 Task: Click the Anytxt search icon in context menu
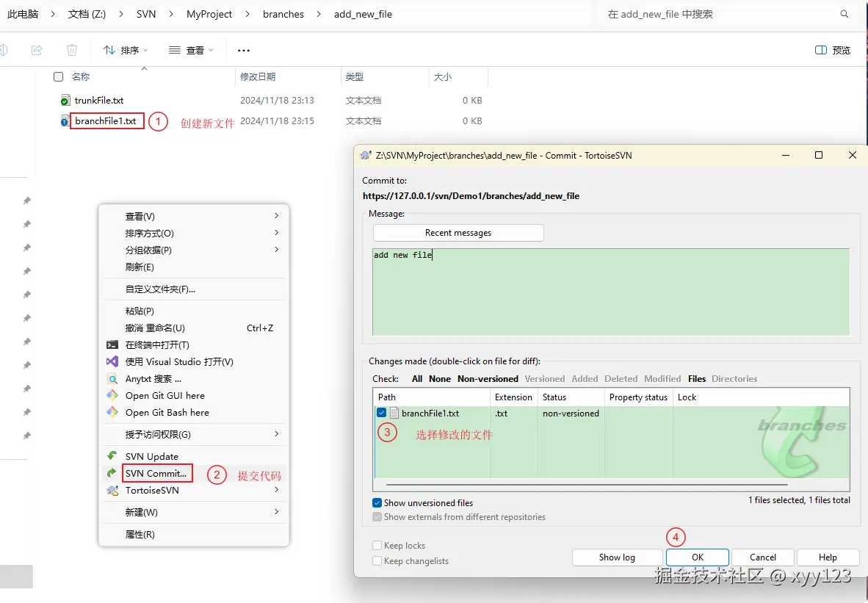(x=112, y=379)
